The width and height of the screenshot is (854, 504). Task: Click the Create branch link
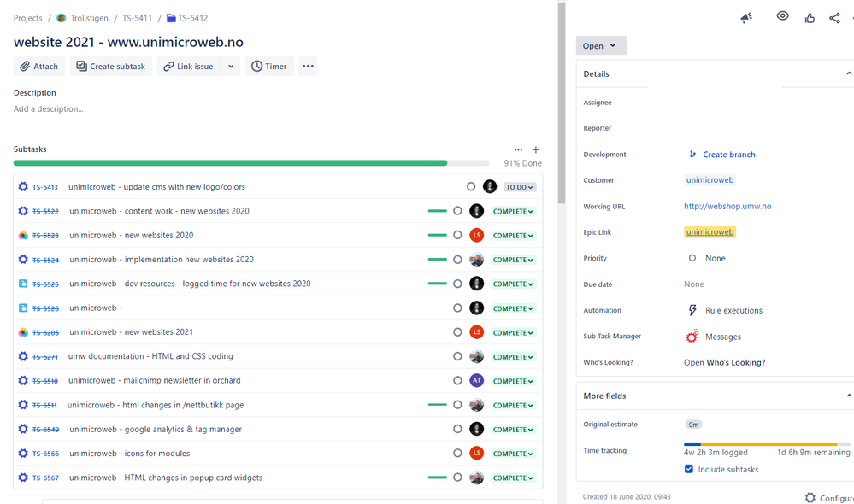(x=728, y=155)
